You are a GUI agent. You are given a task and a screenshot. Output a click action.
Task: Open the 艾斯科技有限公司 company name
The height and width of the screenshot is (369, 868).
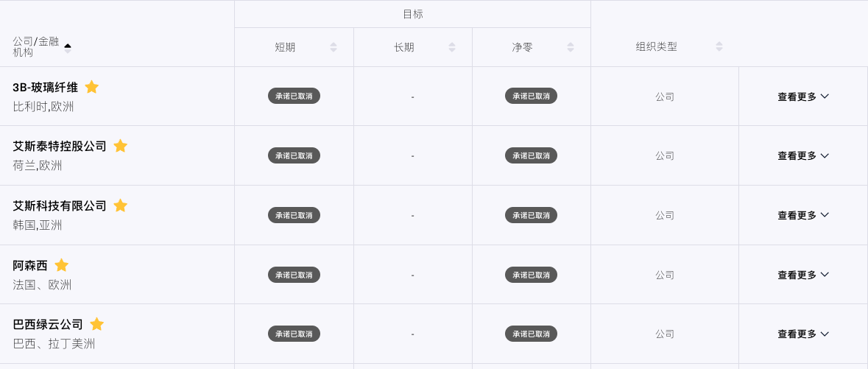tap(60, 205)
